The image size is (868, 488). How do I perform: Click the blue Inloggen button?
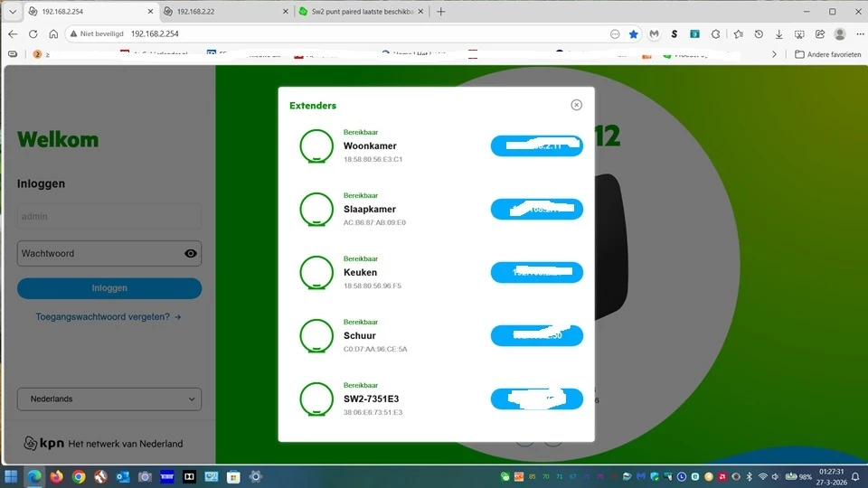pyautogui.click(x=109, y=288)
